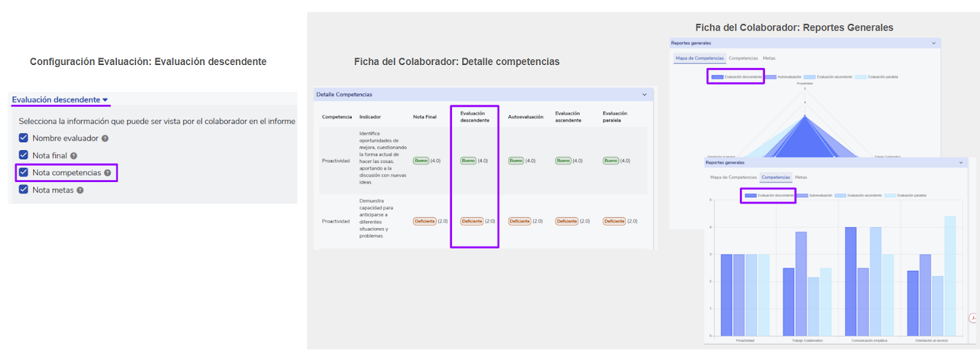Switch to Competencias tab in radar panel
Screen dimensions: 980x358
pyautogui.click(x=743, y=58)
